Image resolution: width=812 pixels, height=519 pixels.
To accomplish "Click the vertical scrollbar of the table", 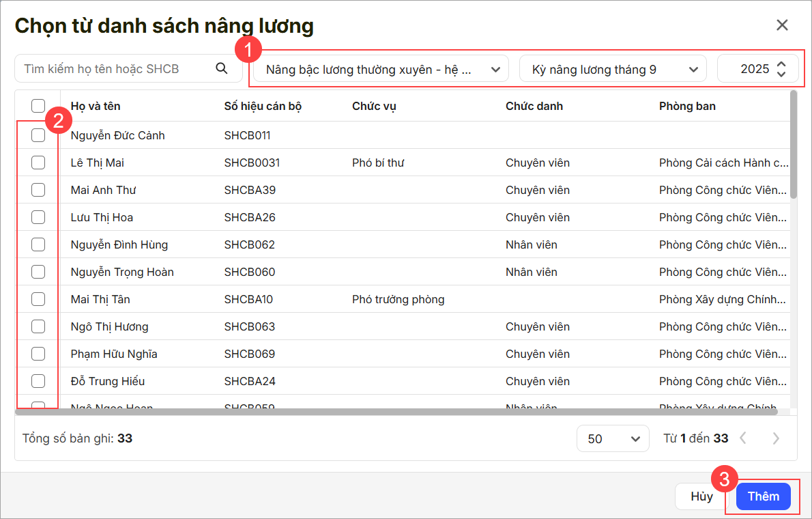I will point(793,145).
